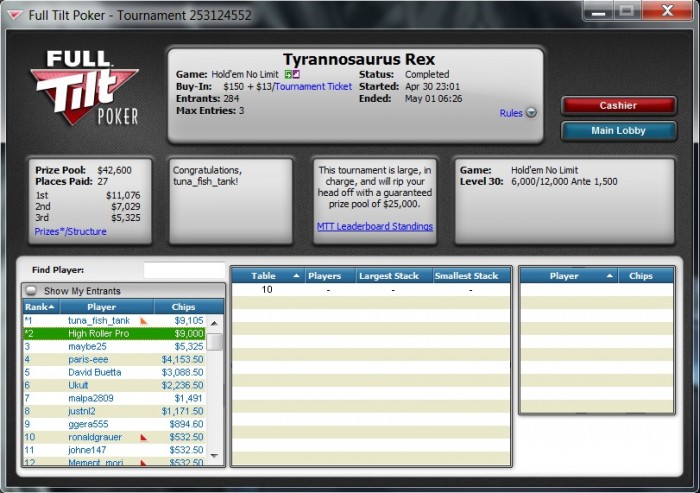700x493 pixels.
Task: Sort right panel by Player column
Action: click(x=569, y=276)
